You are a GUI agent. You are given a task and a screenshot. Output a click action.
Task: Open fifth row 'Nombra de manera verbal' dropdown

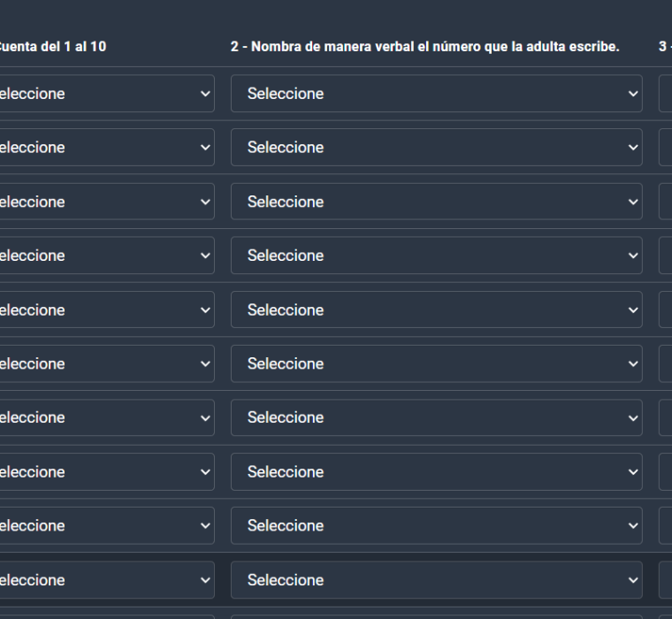[x=436, y=310]
